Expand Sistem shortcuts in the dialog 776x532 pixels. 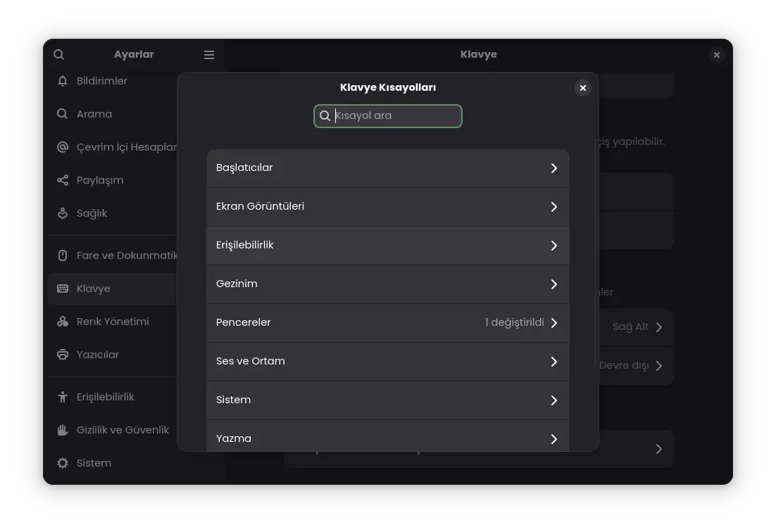(388, 400)
